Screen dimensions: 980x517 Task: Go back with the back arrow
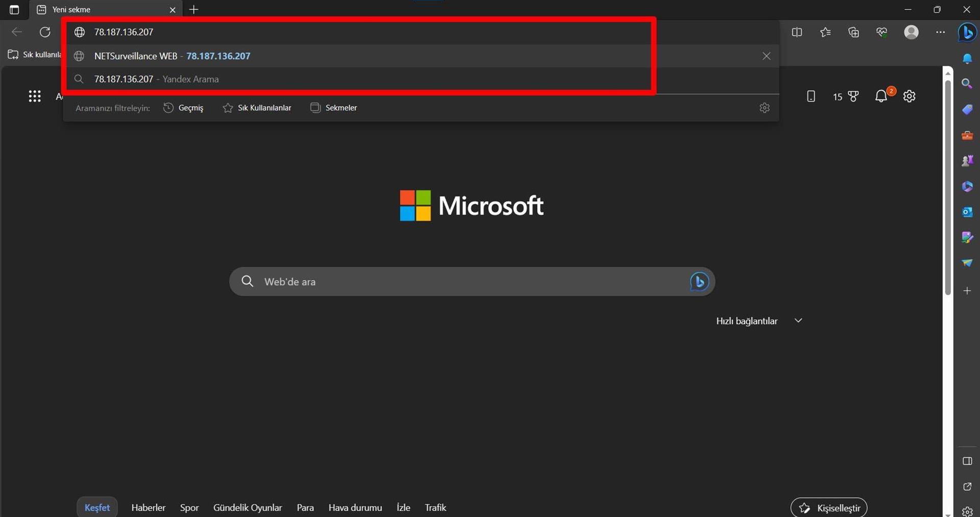click(16, 32)
